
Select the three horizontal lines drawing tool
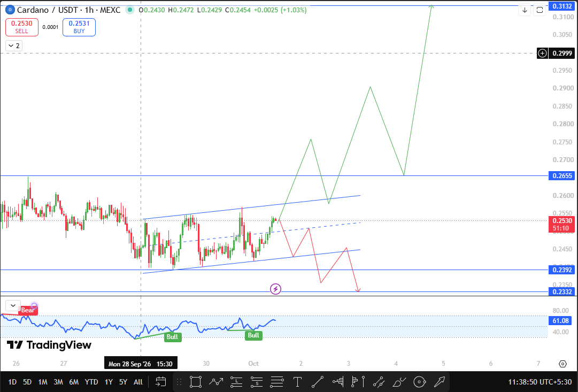coord(277,382)
